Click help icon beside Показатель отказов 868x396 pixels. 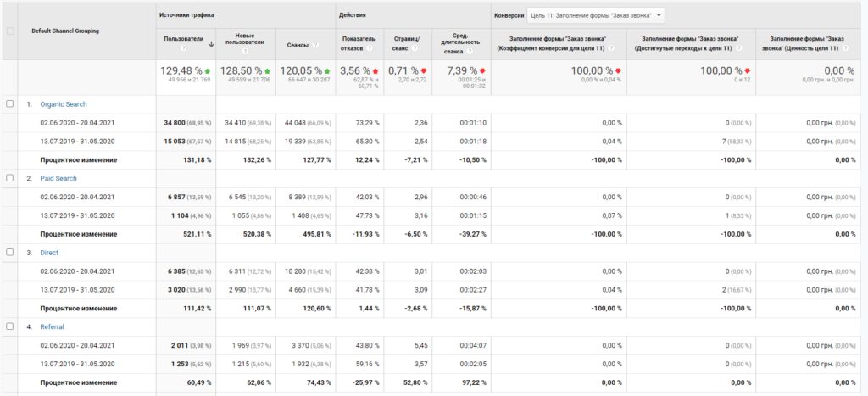point(370,48)
